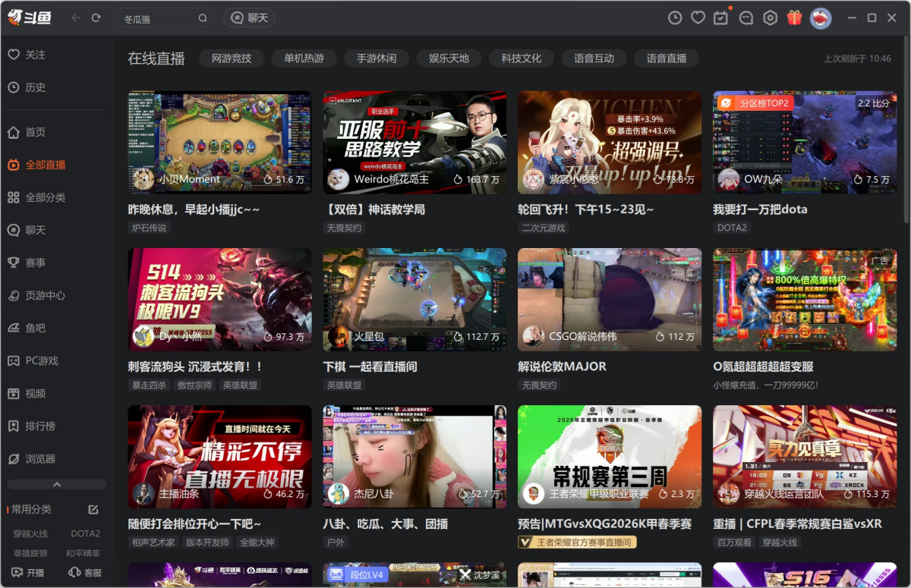Viewport: 911px width, 588px height.
Task: Click the heart follow icon in top bar
Action: click(x=698, y=17)
